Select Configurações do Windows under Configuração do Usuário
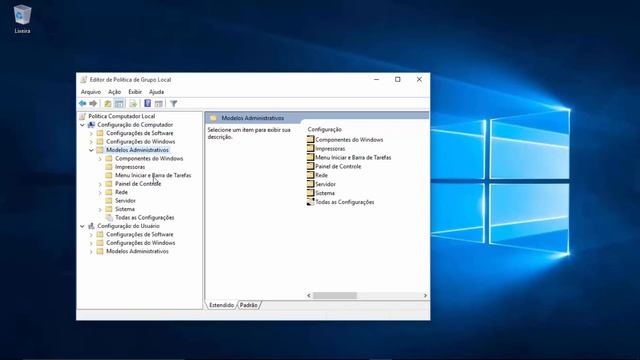The image size is (640, 360). point(140,243)
